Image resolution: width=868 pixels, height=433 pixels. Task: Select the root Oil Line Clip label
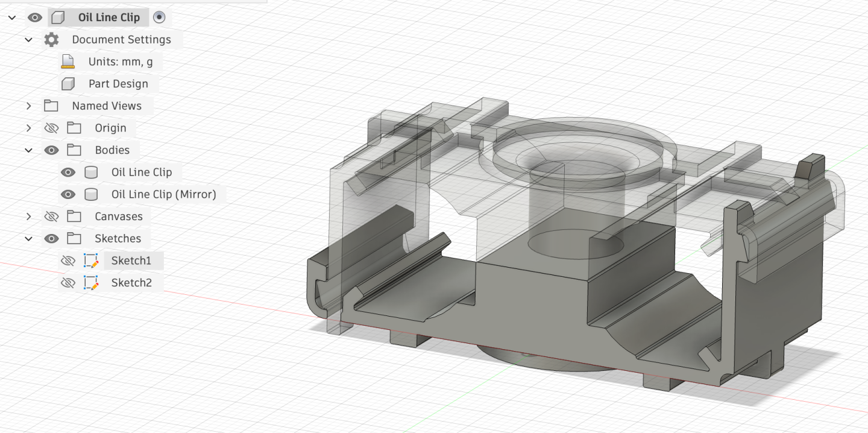tap(109, 17)
